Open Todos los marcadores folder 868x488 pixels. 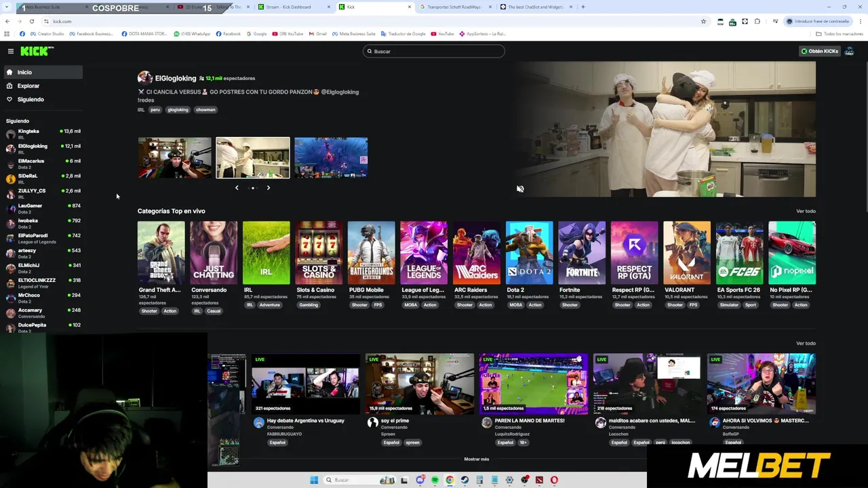[840, 34]
